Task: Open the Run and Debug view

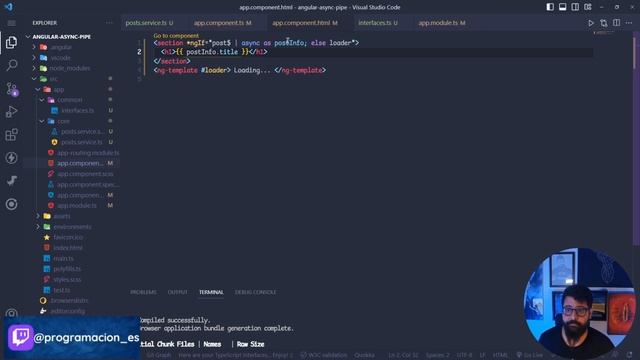Action: (11, 111)
